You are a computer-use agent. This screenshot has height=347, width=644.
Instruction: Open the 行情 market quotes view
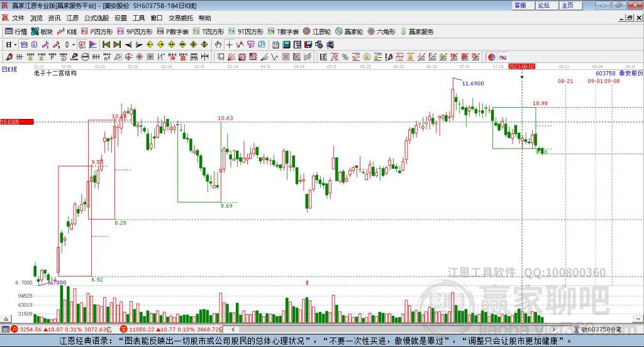16,31
